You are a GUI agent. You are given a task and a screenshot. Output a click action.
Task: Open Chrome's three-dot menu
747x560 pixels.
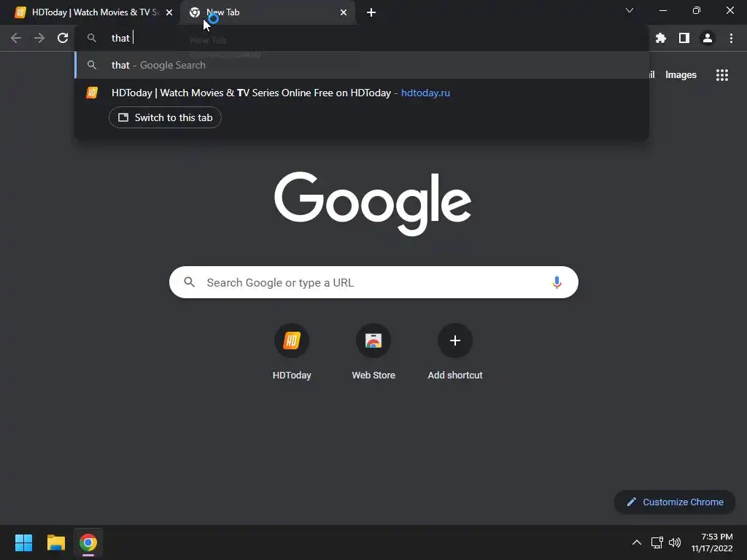(731, 38)
